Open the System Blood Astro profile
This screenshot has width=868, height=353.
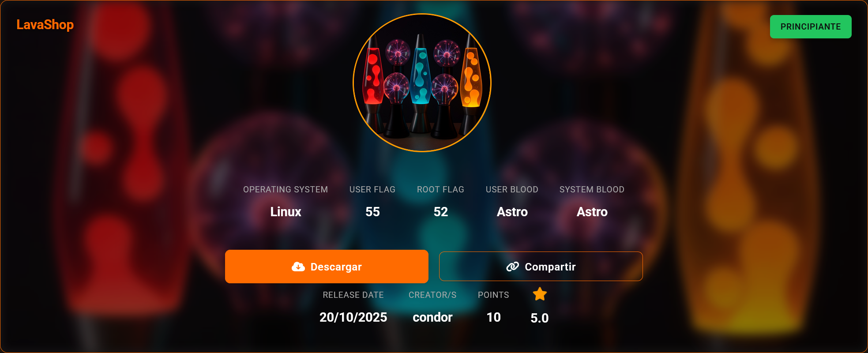coord(592,212)
